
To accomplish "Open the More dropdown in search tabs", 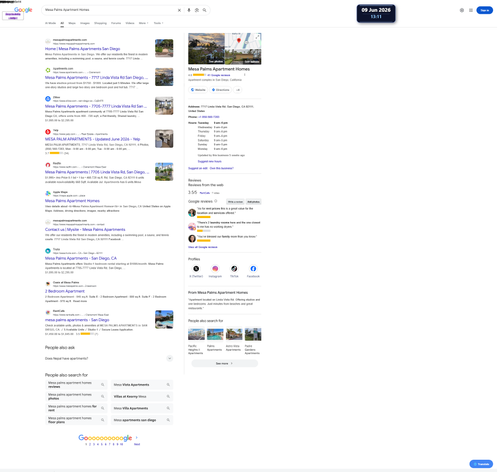I will tap(144, 23).
